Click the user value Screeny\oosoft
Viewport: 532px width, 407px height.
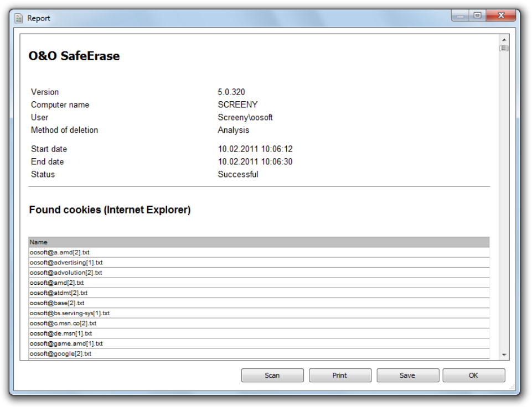245,118
